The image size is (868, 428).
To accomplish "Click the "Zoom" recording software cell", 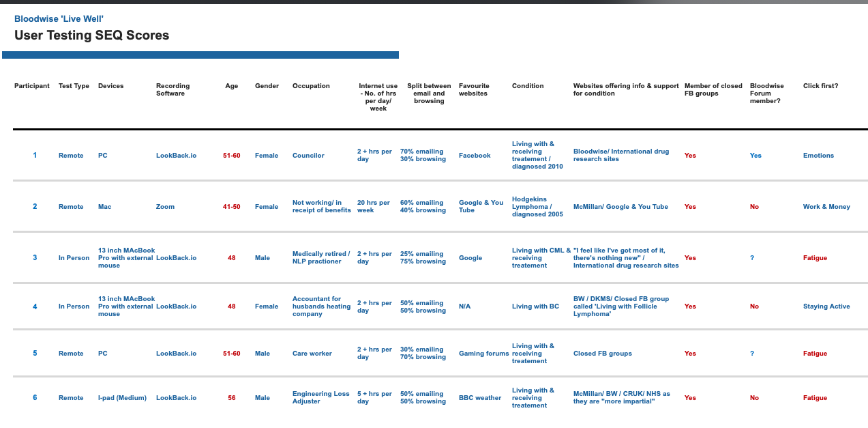I will [165, 207].
